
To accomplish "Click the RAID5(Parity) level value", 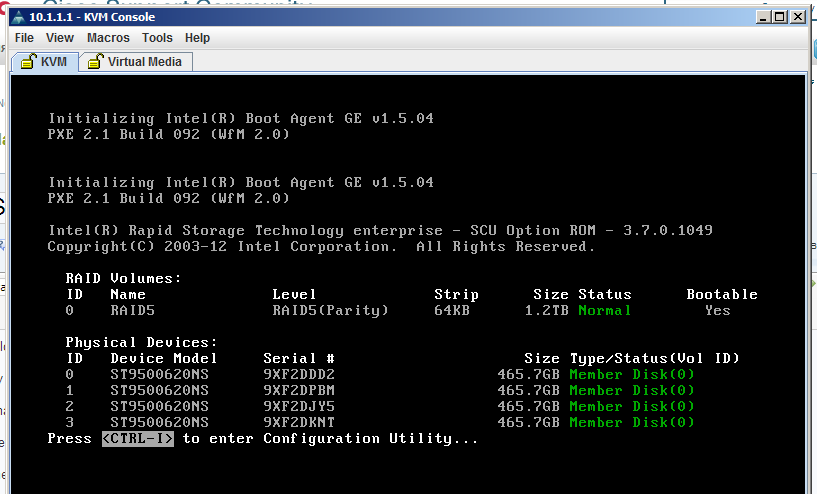I will (x=330, y=311).
